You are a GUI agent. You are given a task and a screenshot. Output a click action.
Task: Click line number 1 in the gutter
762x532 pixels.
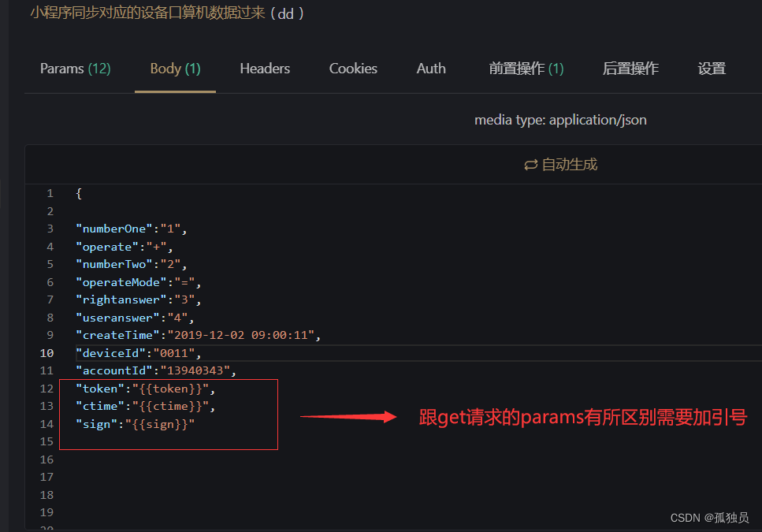tap(50, 193)
